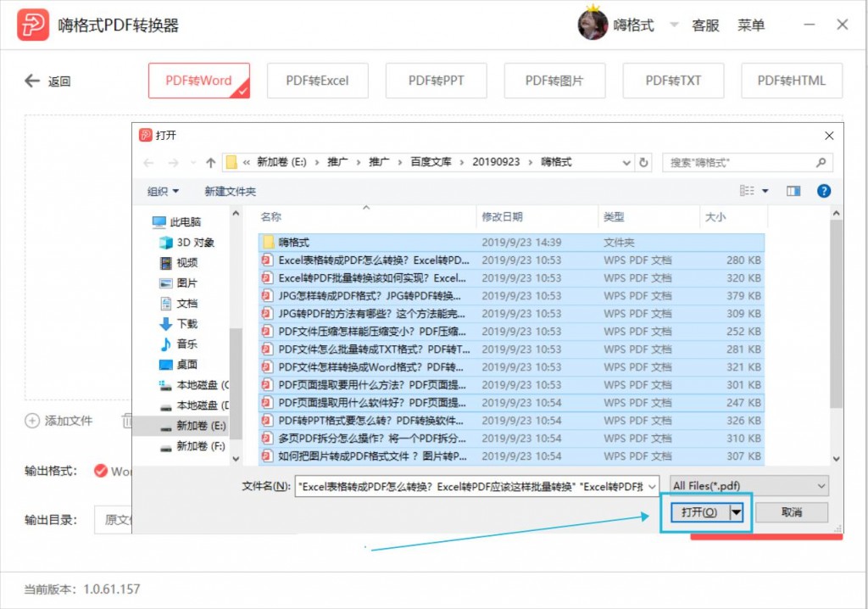The width and height of the screenshot is (868, 609).
Task: Click the 取消 button
Action: click(x=792, y=512)
